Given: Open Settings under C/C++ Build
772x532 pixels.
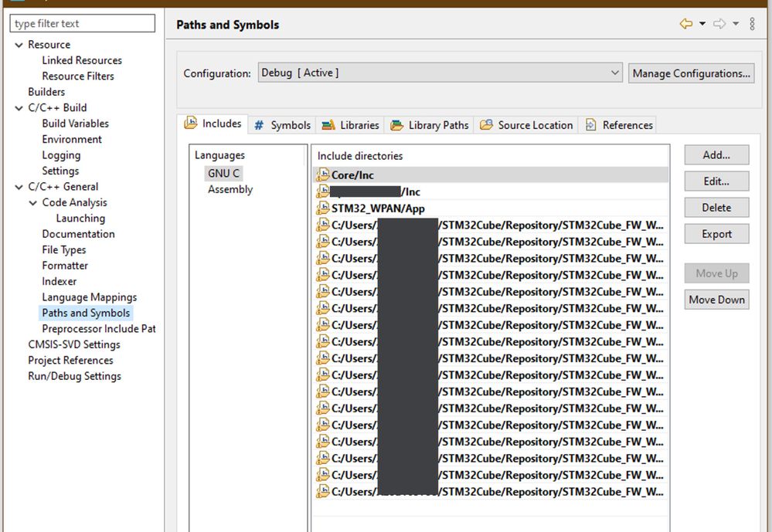Looking at the screenshot, I should [60, 171].
